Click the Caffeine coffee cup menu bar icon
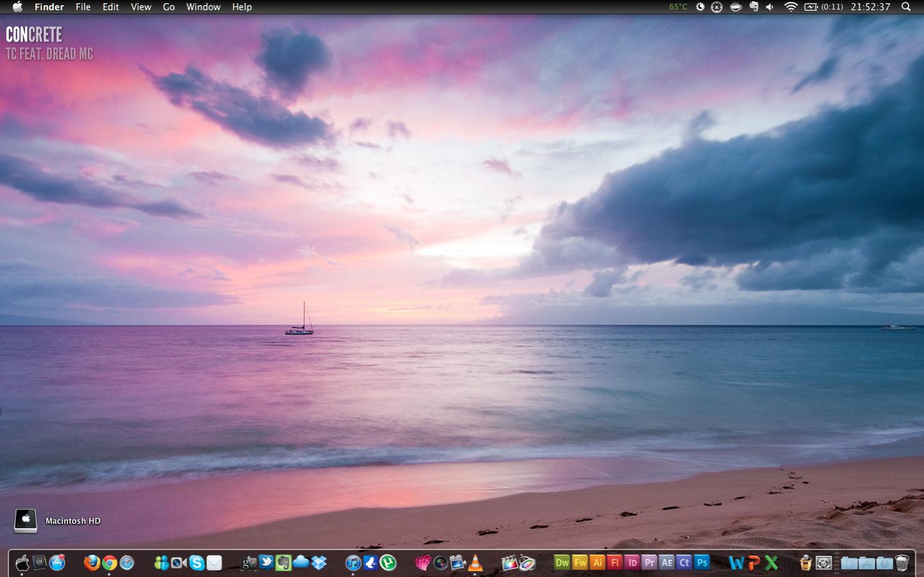Viewport: 924px width, 577px height. pyautogui.click(x=736, y=6)
